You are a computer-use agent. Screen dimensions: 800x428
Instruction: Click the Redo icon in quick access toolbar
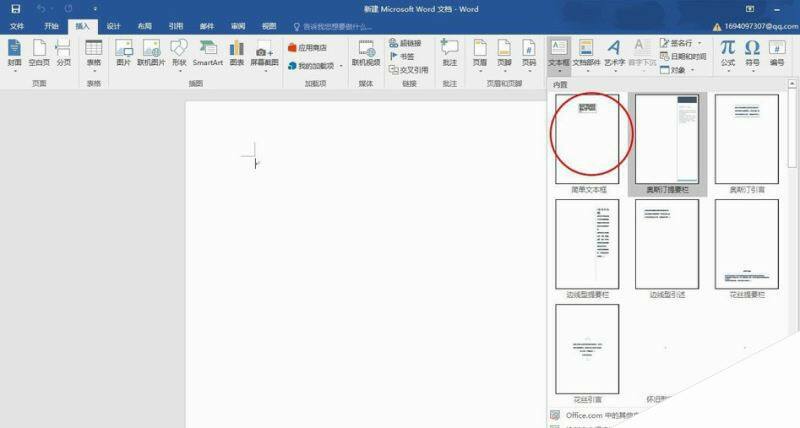(x=68, y=9)
